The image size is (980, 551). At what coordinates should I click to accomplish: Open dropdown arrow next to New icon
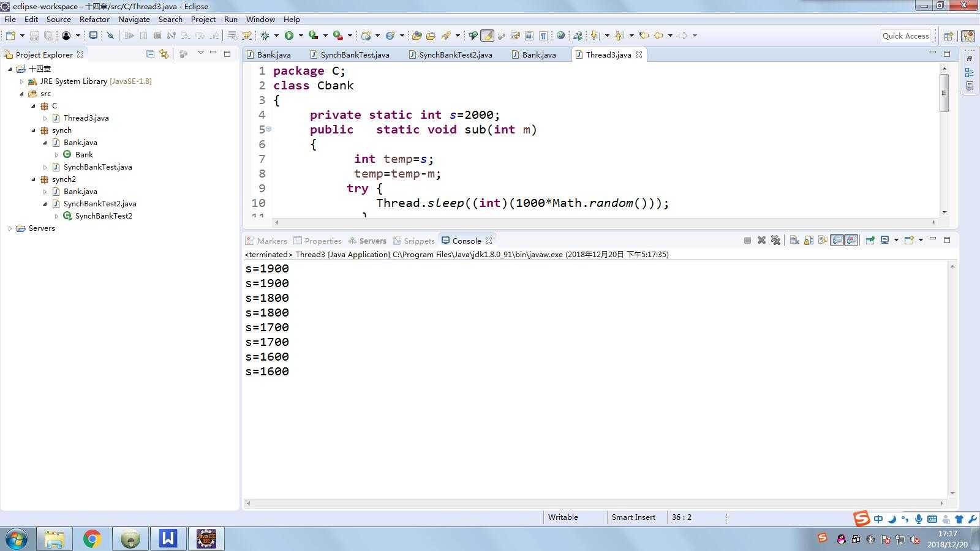click(x=22, y=36)
